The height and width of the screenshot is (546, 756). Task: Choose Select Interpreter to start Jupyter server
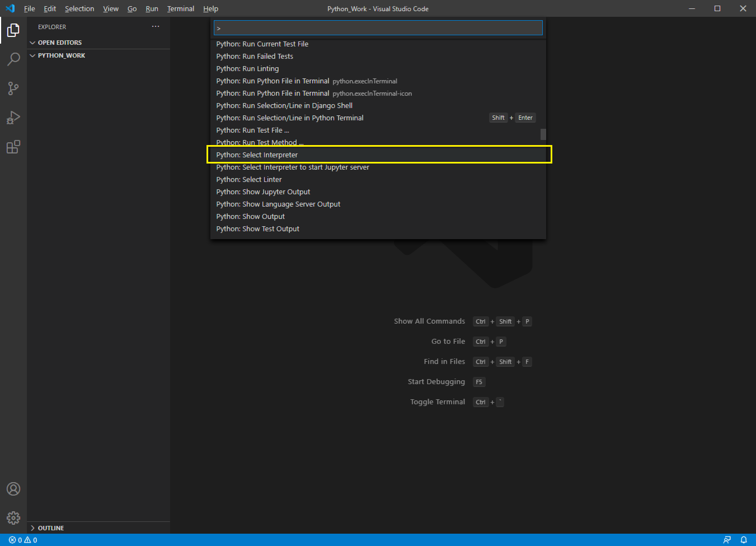click(378, 167)
